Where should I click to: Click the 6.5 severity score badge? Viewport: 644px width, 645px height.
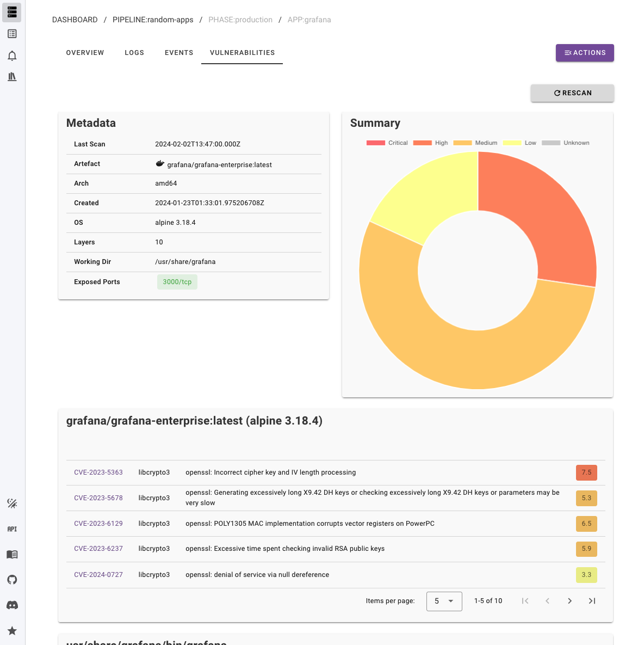pos(586,523)
